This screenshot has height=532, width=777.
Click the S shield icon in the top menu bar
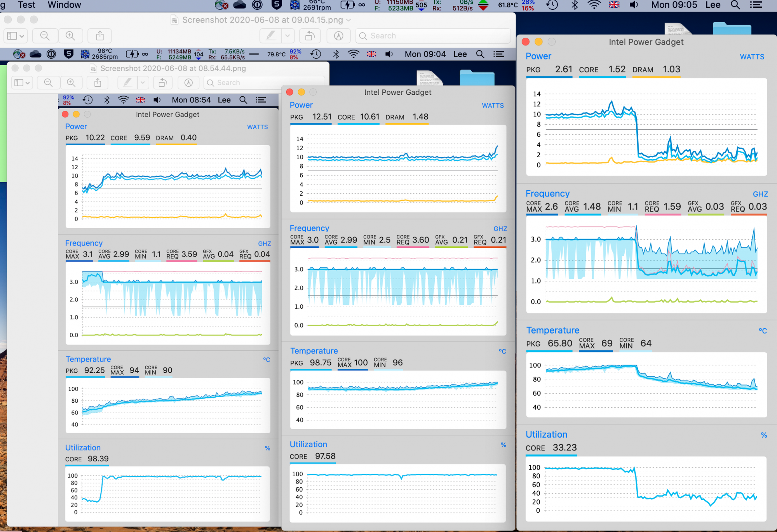tap(277, 5)
